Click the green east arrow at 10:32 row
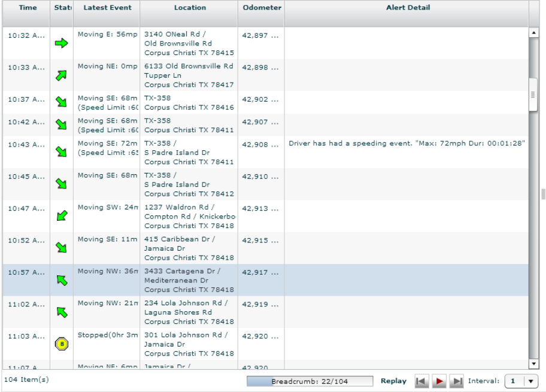546x392 pixels. [61, 44]
